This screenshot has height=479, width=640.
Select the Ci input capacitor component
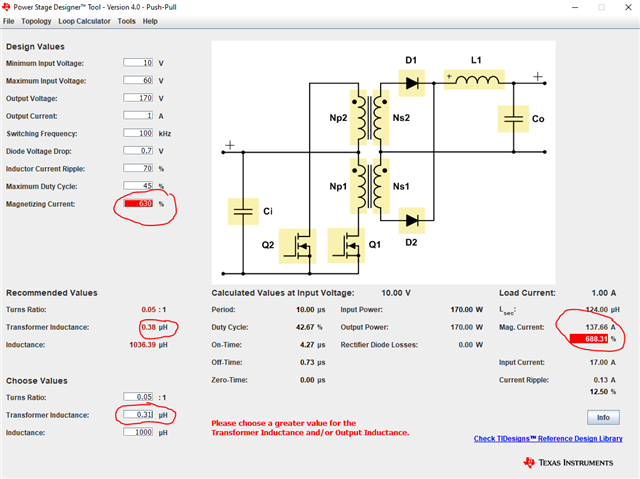point(243,211)
